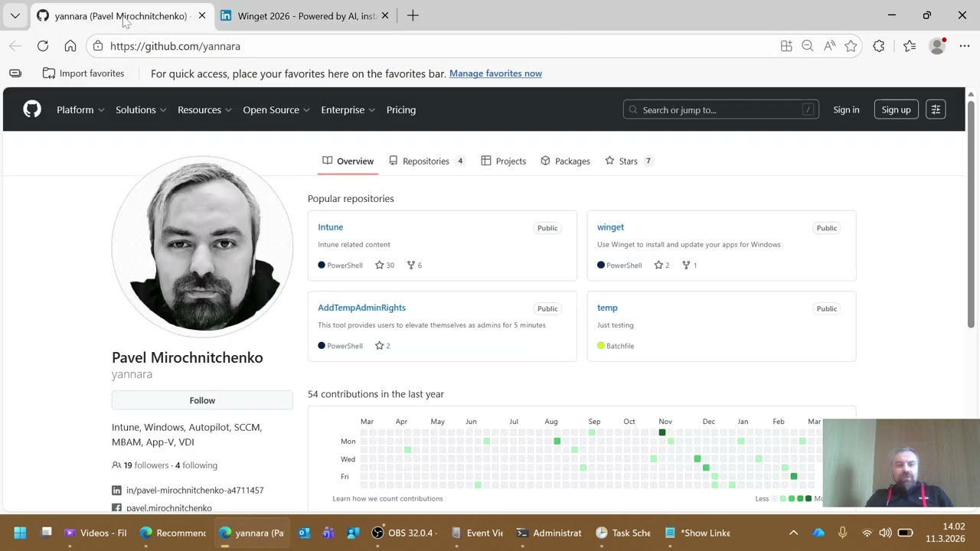Switch to the Projects tab
Image resolution: width=980 pixels, height=551 pixels.
tap(504, 161)
